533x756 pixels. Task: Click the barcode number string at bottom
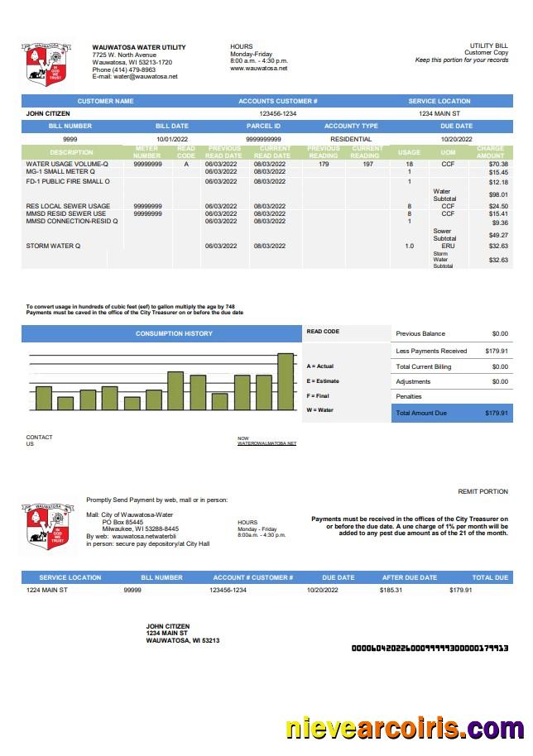coord(430,648)
